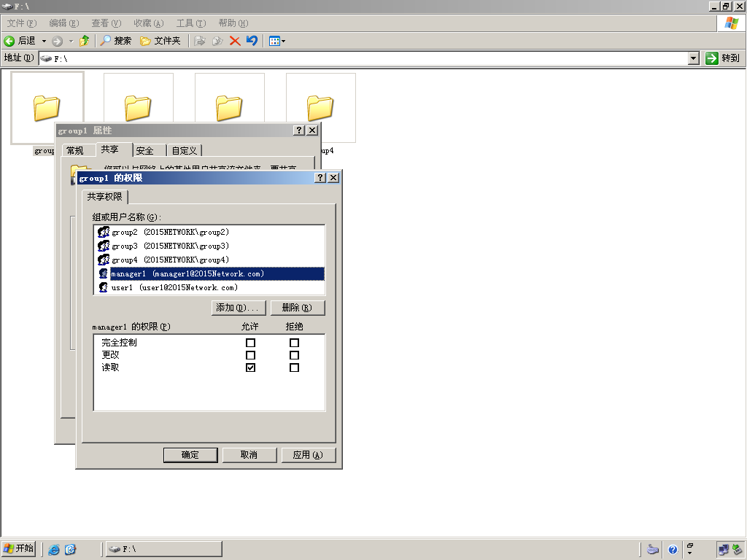Launch Internet Explorer from quick launch

pyautogui.click(x=54, y=550)
